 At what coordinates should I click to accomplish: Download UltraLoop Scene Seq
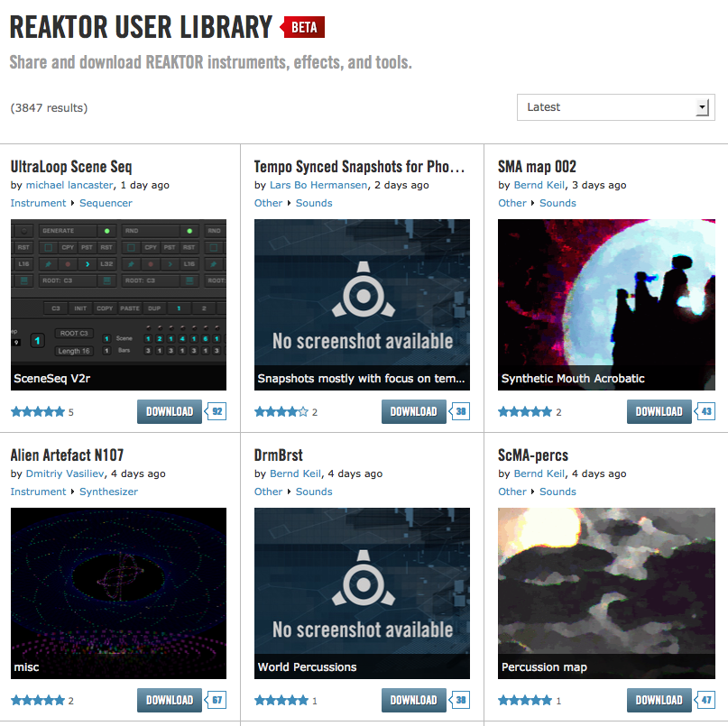coord(170,411)
